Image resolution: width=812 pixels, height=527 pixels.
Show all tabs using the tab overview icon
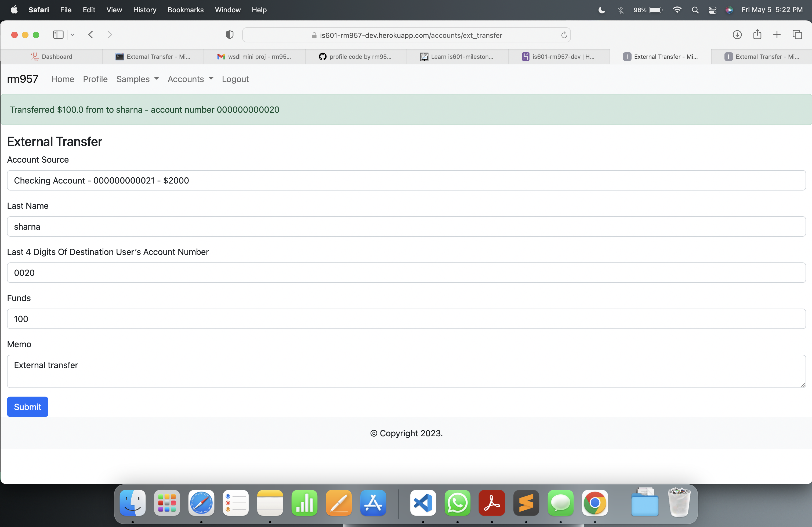(798, 34)
